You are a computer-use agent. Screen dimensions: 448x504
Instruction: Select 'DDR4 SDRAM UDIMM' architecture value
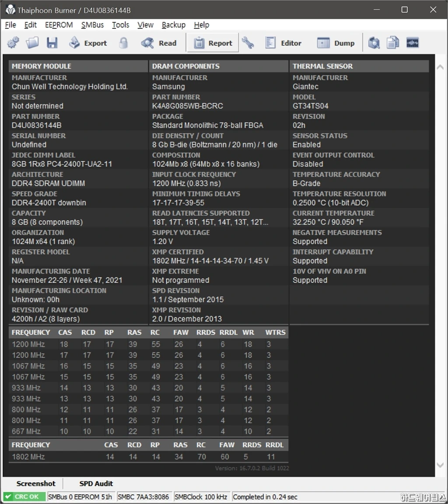[48, 183]
